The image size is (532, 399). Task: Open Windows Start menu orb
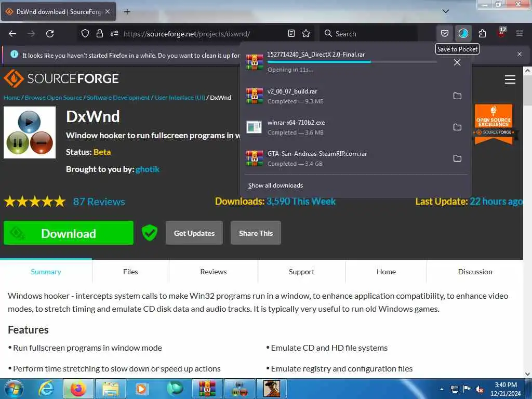[x=14, y=389]
